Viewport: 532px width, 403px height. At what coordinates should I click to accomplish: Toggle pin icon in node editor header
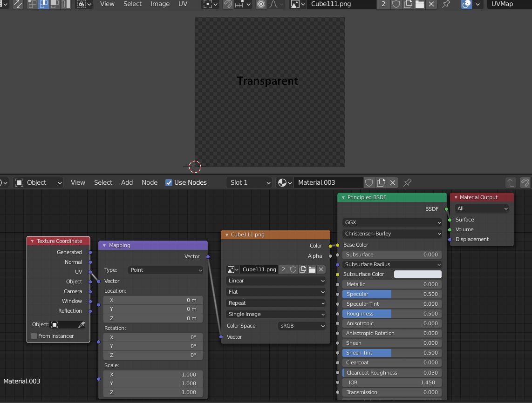[x=408, y=182]
